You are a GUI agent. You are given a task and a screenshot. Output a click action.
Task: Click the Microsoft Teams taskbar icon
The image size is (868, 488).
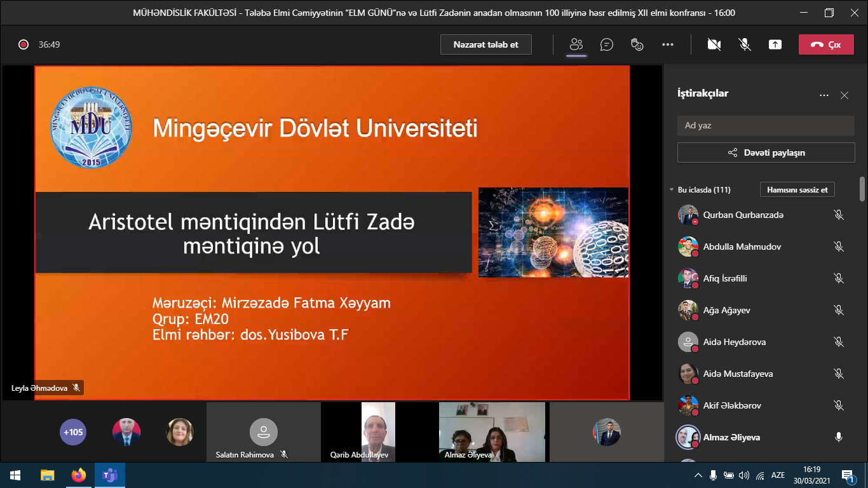point(110,475)
